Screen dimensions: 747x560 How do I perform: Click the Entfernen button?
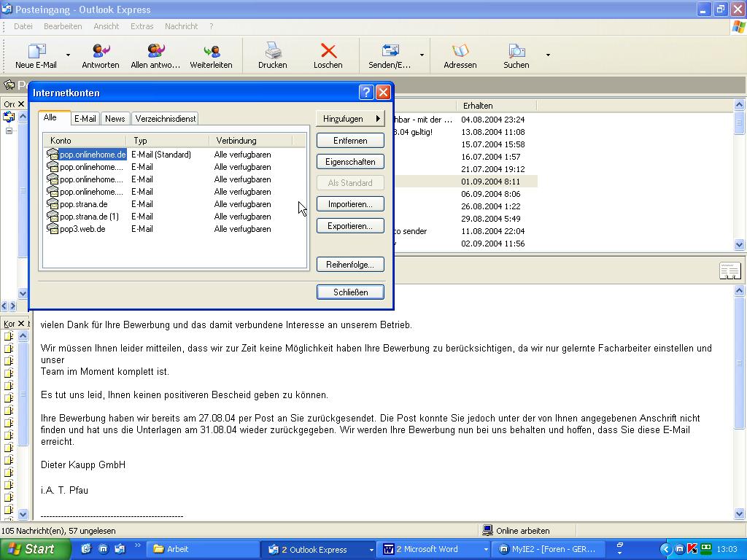tap(350, 141)
